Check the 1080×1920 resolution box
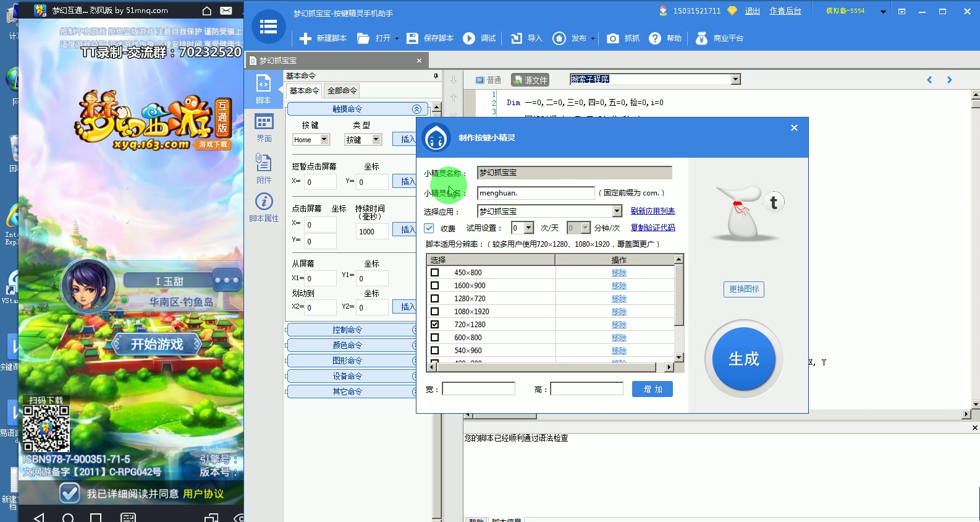Viewport: 980px width, 522px height. [x=435, y=312]
